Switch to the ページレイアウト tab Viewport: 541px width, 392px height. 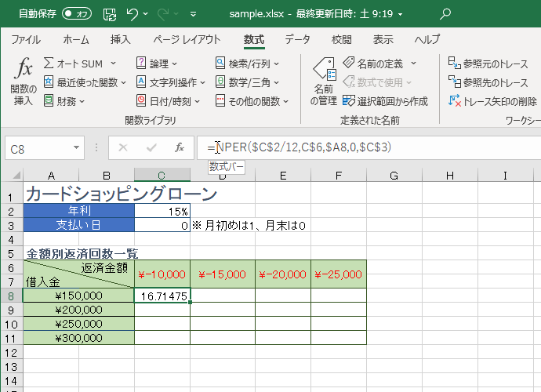pyautogui.click(x=187, y=39)
